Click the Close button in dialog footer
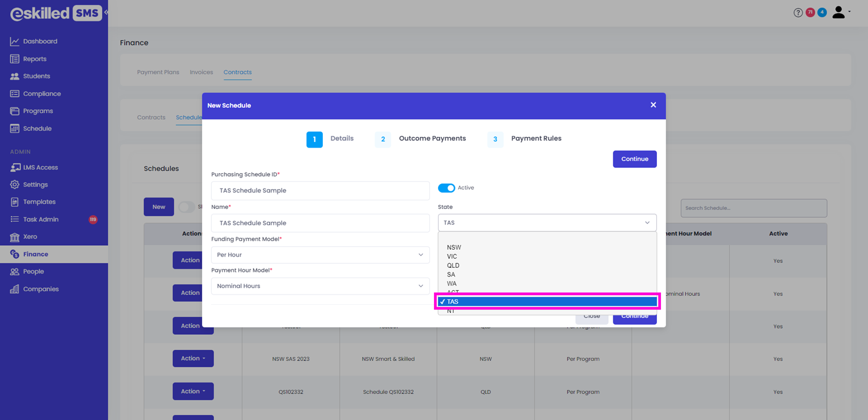 coord(592,316)
